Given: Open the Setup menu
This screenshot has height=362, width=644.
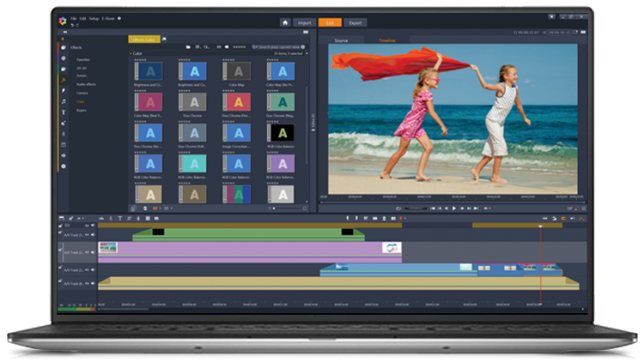Looking at the screenshot, I should (93, 17).
